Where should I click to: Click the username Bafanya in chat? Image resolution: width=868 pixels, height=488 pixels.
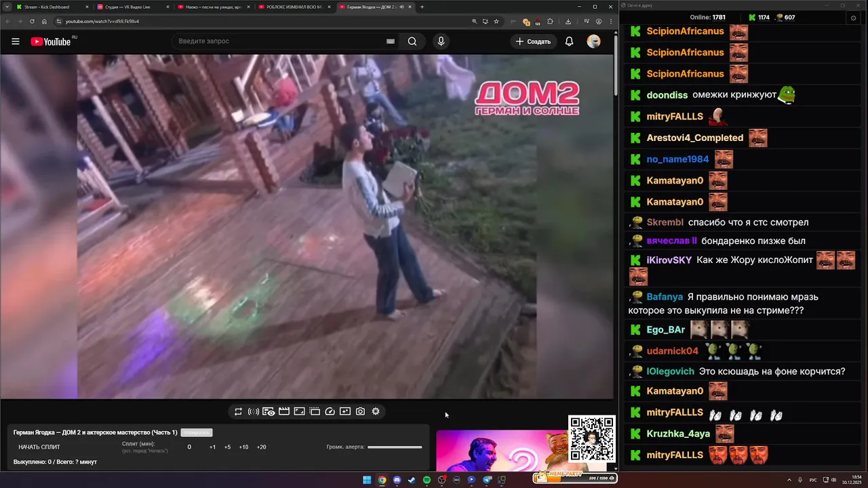click(x=665, y=297)
